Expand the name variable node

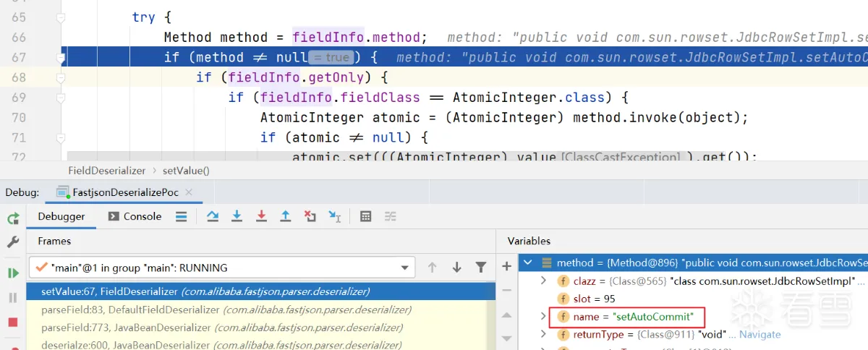point(545,317)
